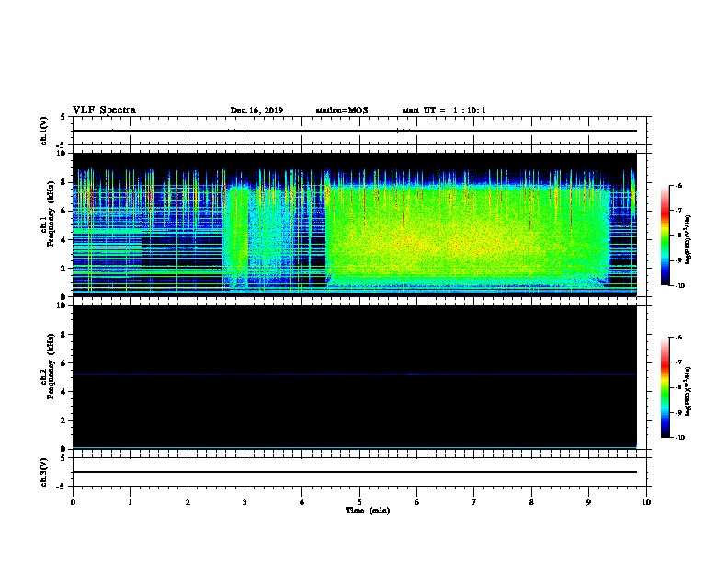The width and height of the screenshot is (728, 563).
Task: Click the ch.1 colorbar "log(PSD)(V²/Hz)" label
Action: pyautogui.click(x=688, y=240)
